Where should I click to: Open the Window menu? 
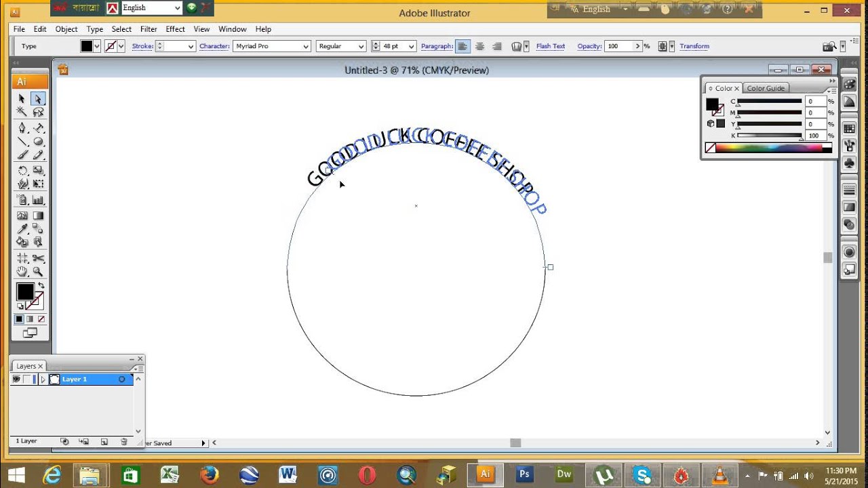(232, 29)
